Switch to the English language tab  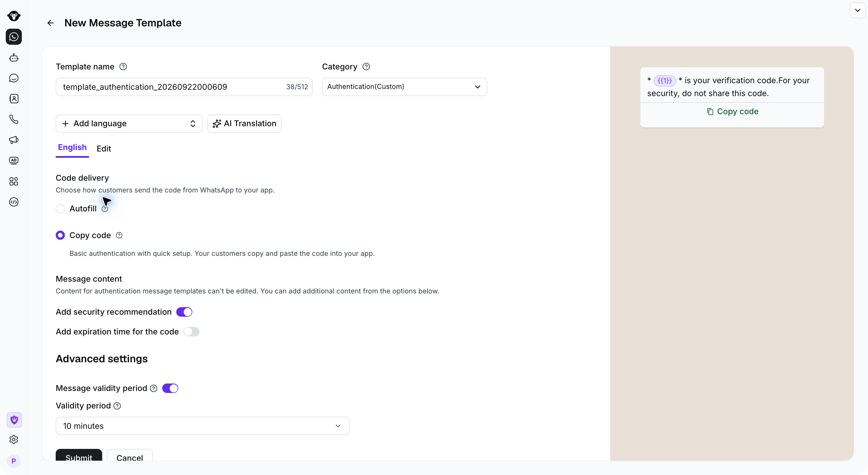(72, 147)
